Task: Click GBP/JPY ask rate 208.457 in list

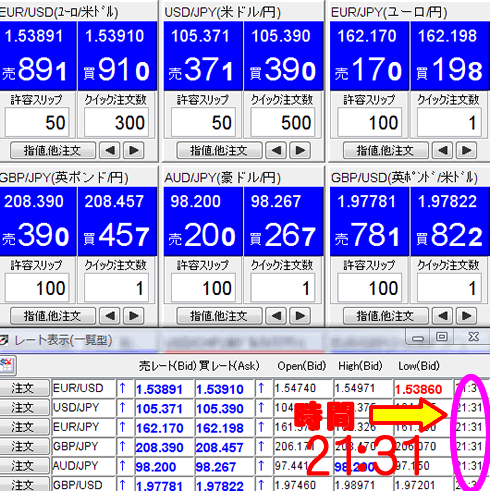Action: point(220,447)
